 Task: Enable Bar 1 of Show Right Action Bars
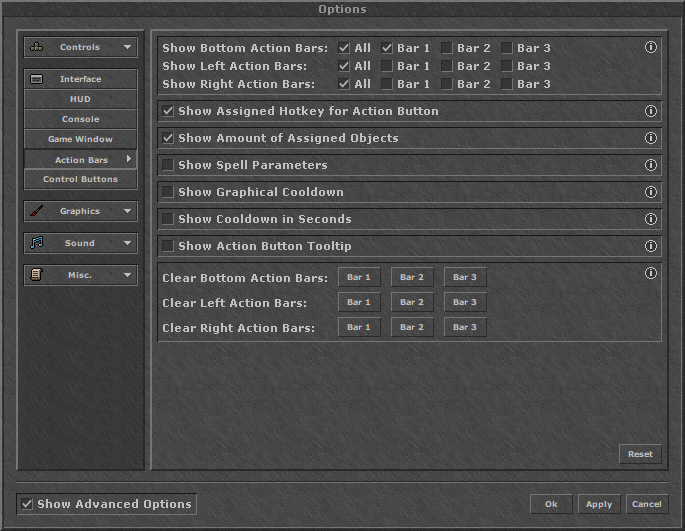click(387, 84)
